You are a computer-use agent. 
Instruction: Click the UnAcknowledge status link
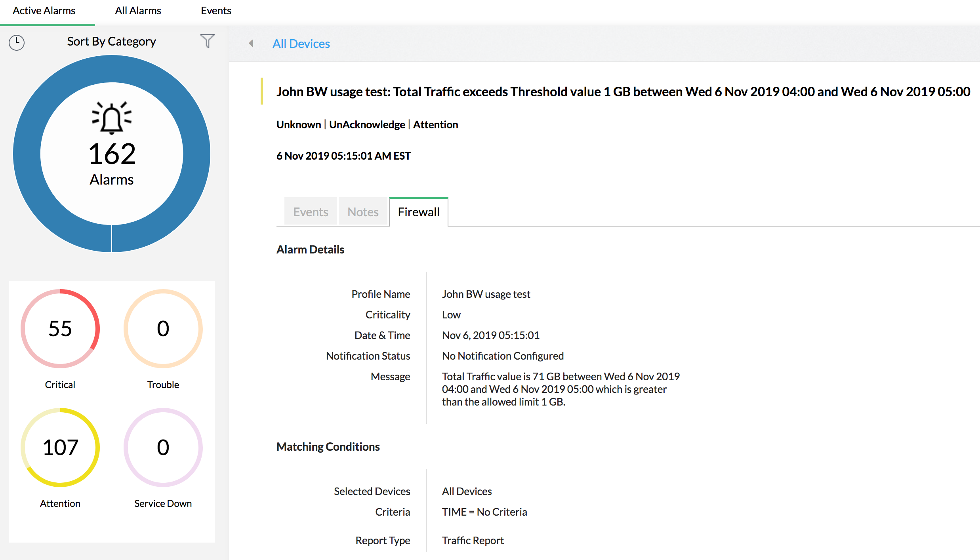coord(367,124)
